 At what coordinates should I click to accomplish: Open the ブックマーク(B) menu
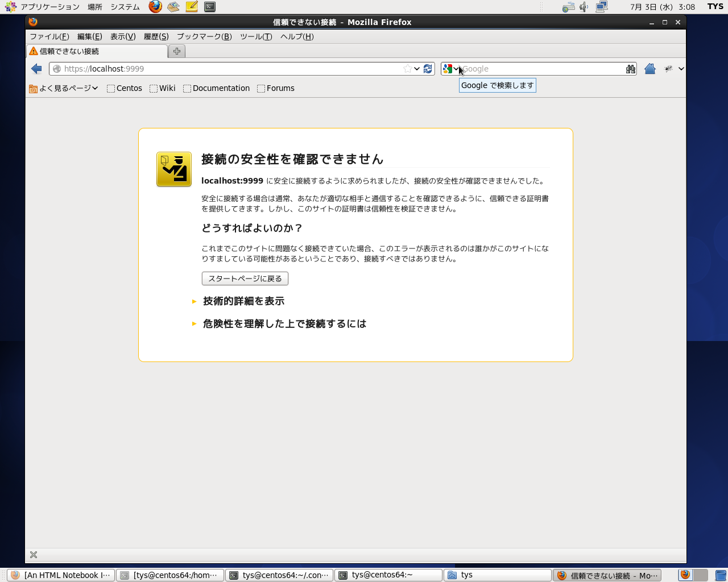[204, 36]
